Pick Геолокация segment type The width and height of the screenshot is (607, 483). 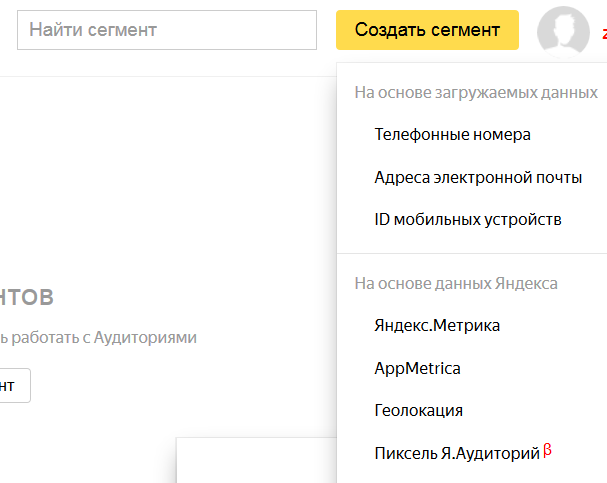click(x=418, y=411)
